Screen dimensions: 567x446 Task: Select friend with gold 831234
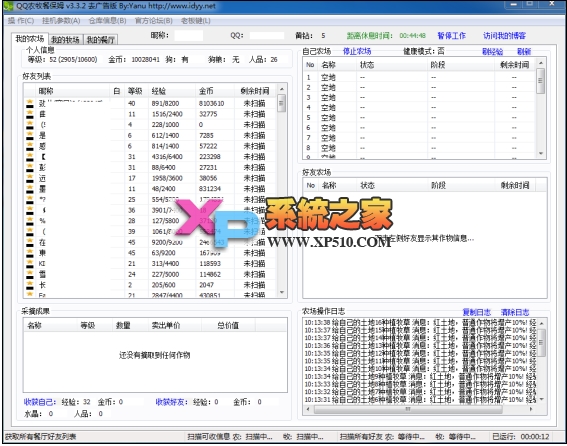click(x=150, y=189)
